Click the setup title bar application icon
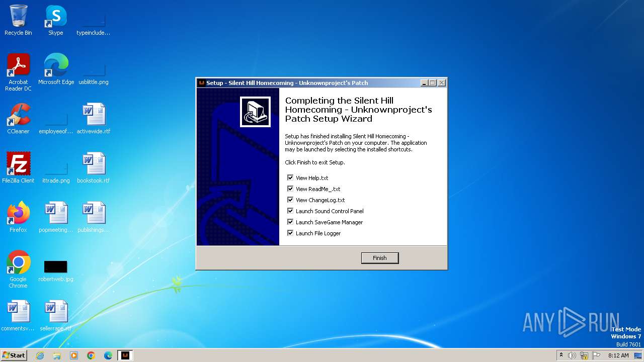 (202, 83)
